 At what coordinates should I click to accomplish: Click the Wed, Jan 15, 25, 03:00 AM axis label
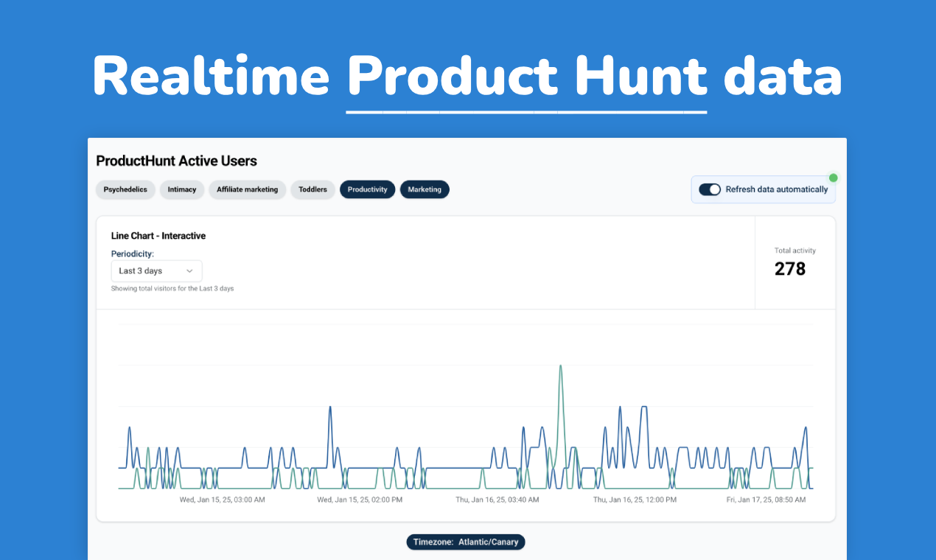(223, 500)
